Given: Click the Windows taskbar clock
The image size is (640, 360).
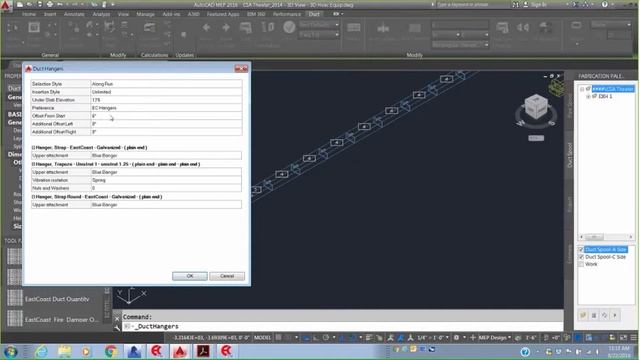Looking at the screenshot, I should click(x=620, y=352).
